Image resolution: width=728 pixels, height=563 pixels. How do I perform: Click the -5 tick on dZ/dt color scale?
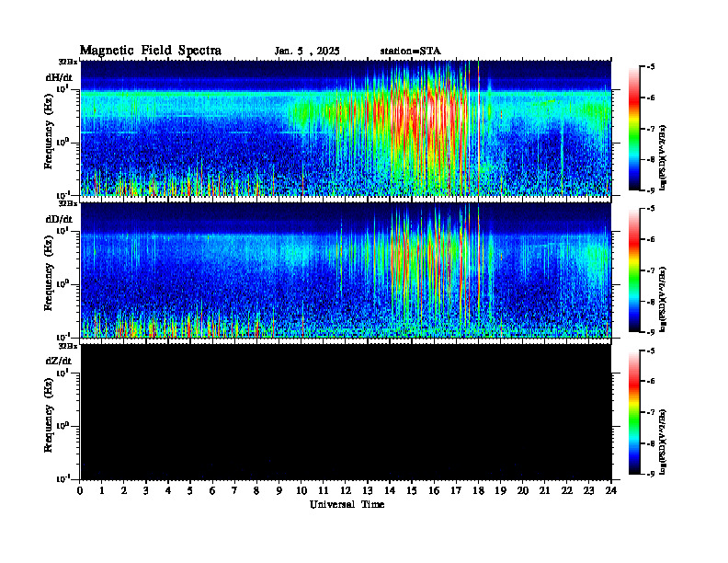click(x=651, y=350)
